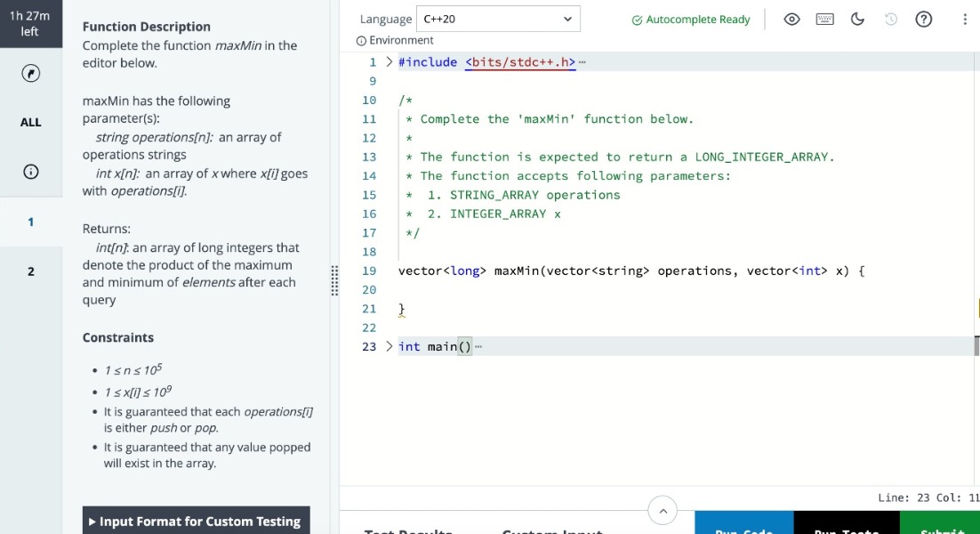Click the Environment link
Screen dimensions: 980x534
coord(400,41)
